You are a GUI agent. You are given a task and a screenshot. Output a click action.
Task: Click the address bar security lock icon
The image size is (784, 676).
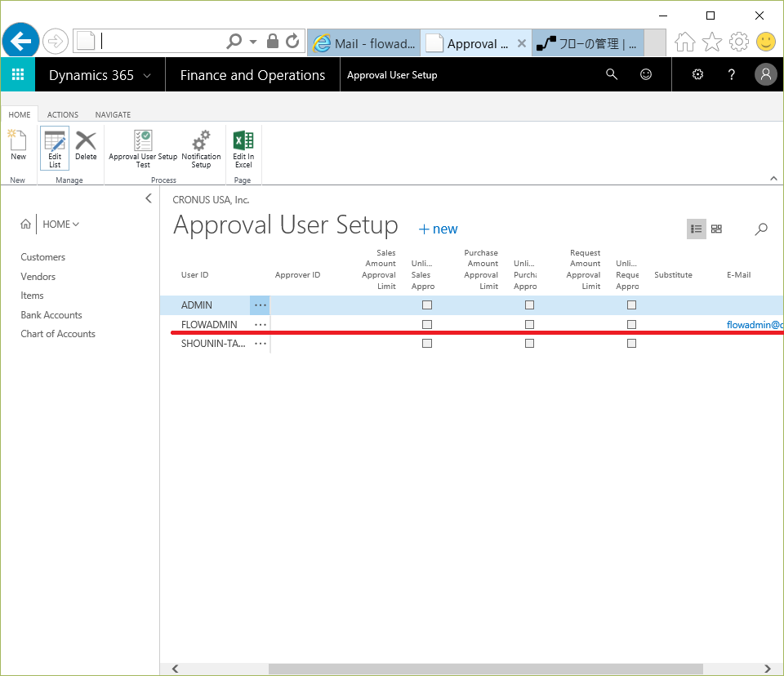click(x=273, y=41)
